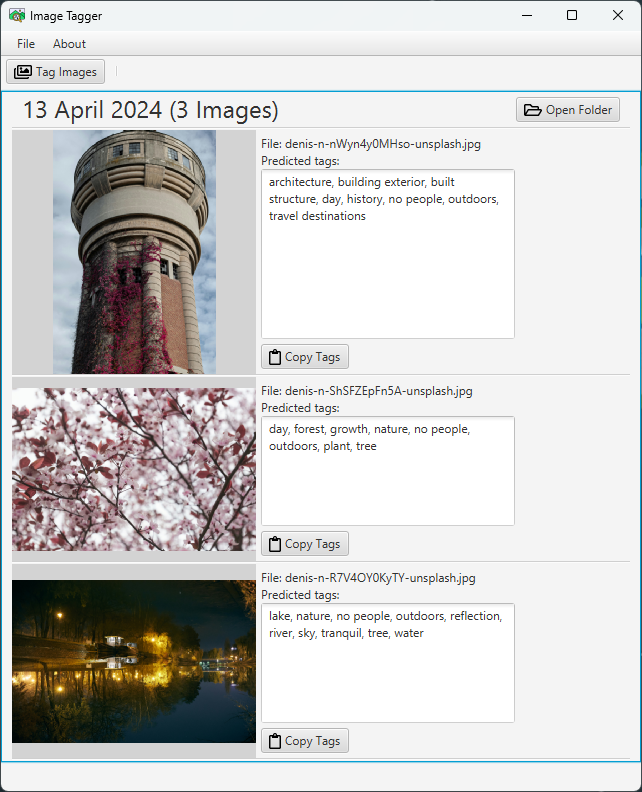Close the Image Tagger window

pos(617,16)
